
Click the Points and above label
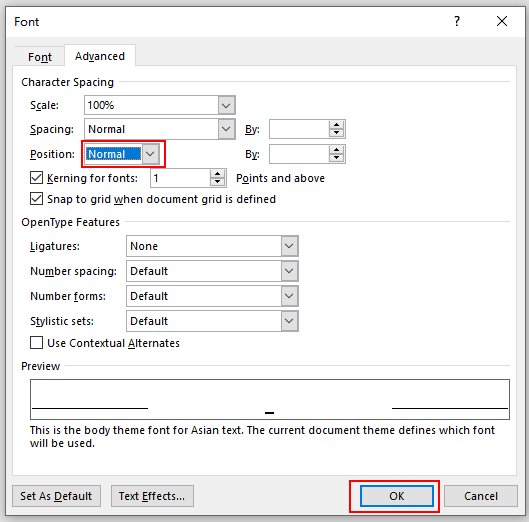pos(280,178)
